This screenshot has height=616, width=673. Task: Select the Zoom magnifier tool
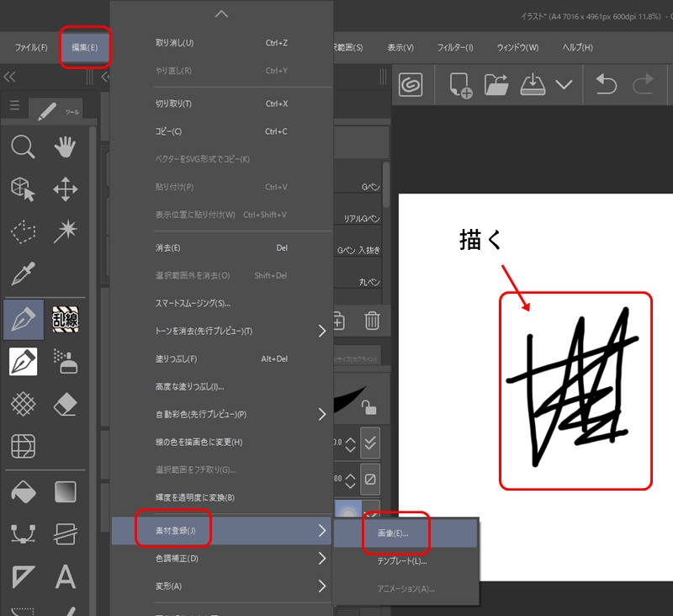(23, 147)
